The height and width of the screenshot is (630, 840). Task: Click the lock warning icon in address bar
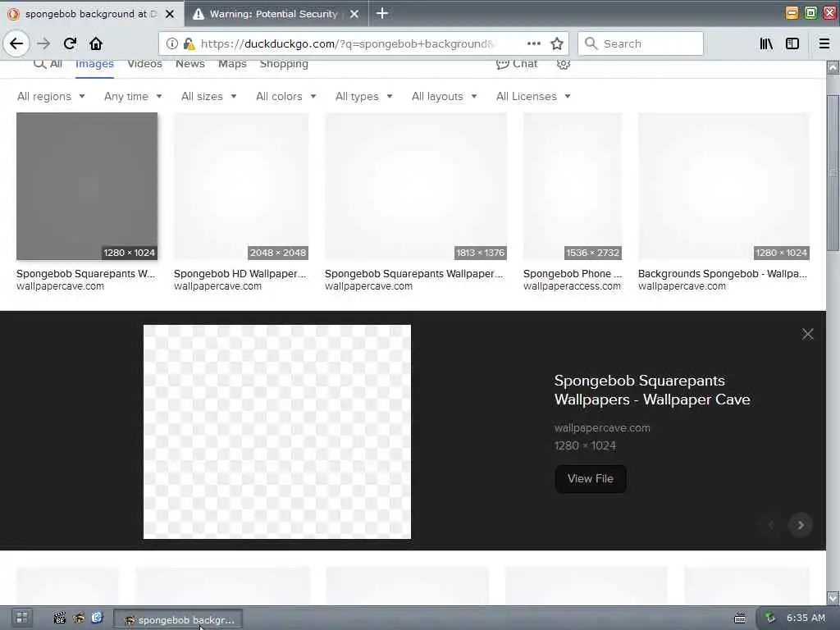pos(189,44)
